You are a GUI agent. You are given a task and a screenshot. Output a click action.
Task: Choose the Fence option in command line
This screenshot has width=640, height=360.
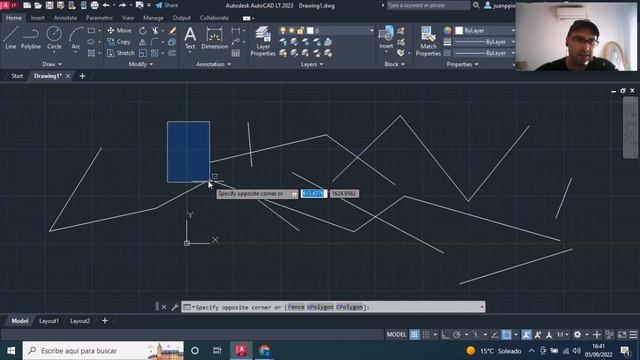coord(296,307)
